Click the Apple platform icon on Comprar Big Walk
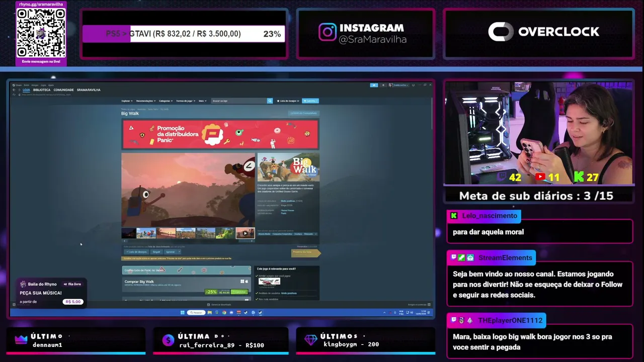644x362 pixels. (247, 282)
